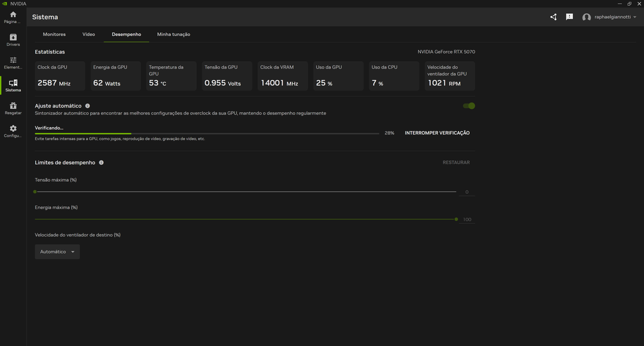The width and height of the screenshot is (644, 346).
Task: Disable the Ajuste automático toggle
Action: point(469,106)
